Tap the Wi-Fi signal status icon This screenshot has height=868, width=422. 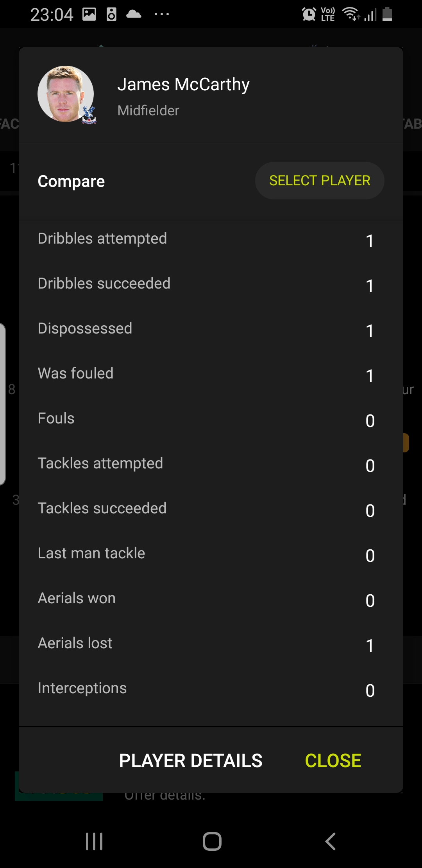pyautogui.click(x=350, y=14)
